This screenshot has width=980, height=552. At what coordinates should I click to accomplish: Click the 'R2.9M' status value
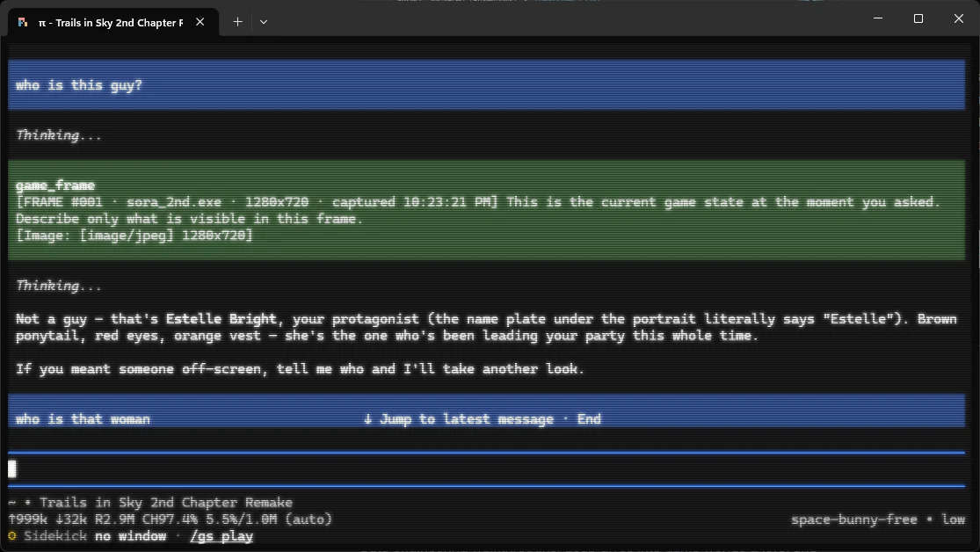[x=113, y=519]
